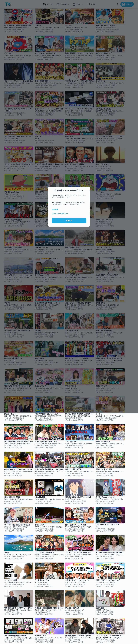Screen dimensions: 138x644
Task: Open GOLF JOKER program thumbnail
Action: (19, 460)
